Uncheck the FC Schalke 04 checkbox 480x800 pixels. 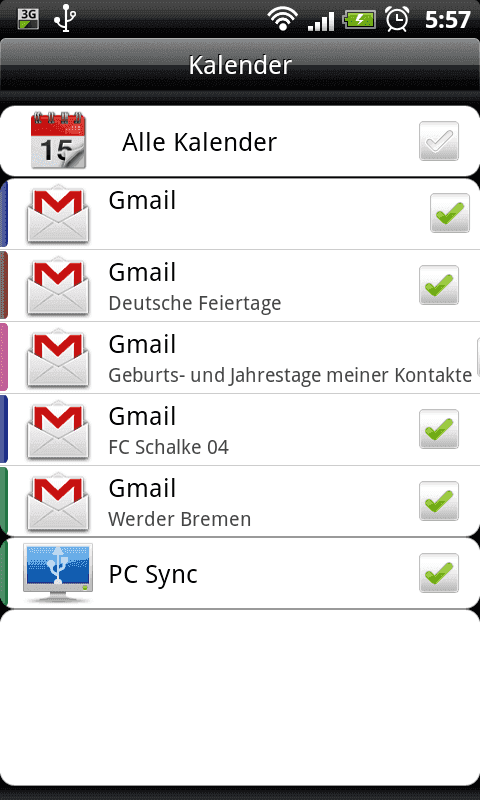pyautogui.click(x=439, y=429)
